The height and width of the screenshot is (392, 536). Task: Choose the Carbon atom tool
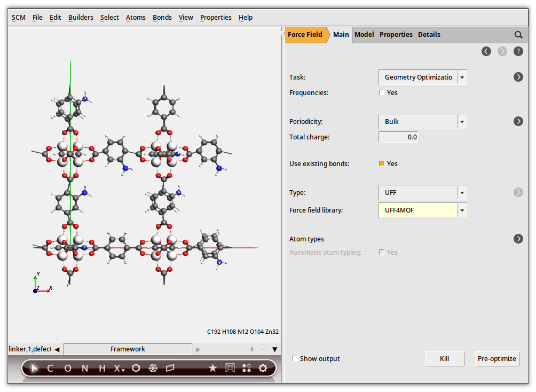click(50, 368)
